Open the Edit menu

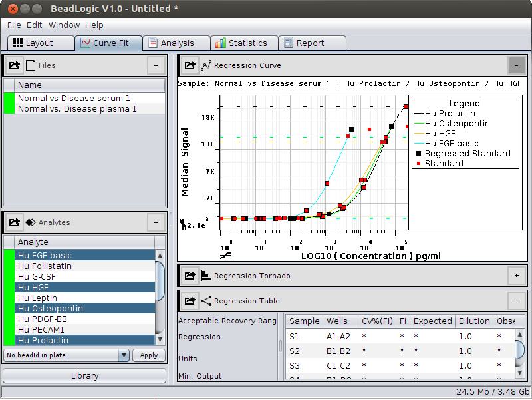(35, 25)
